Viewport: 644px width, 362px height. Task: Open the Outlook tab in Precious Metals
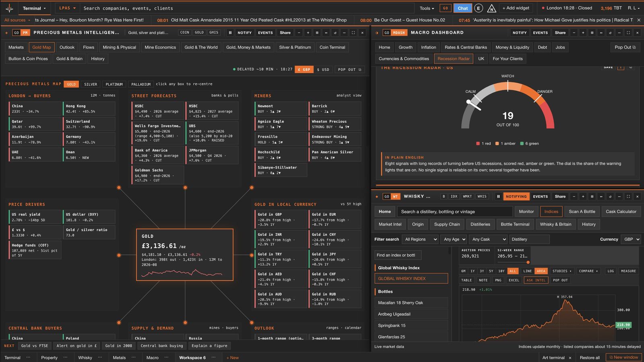tap(67, 47)
